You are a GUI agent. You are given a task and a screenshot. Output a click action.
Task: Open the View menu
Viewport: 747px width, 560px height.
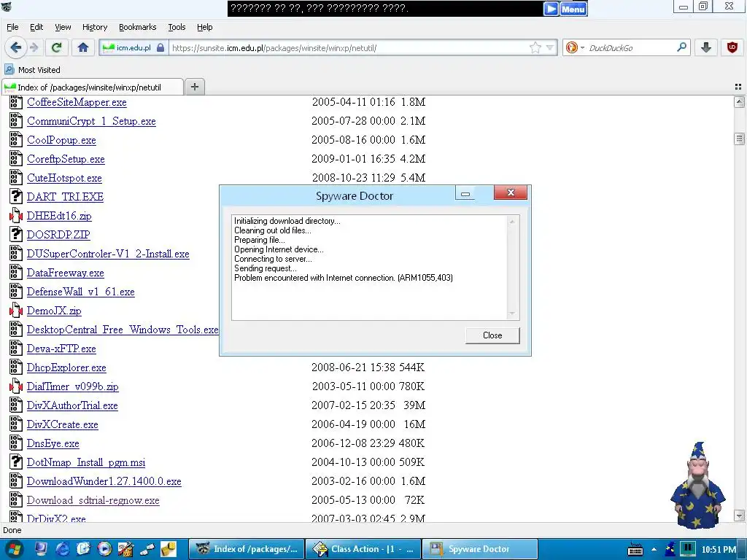(63, 27)
